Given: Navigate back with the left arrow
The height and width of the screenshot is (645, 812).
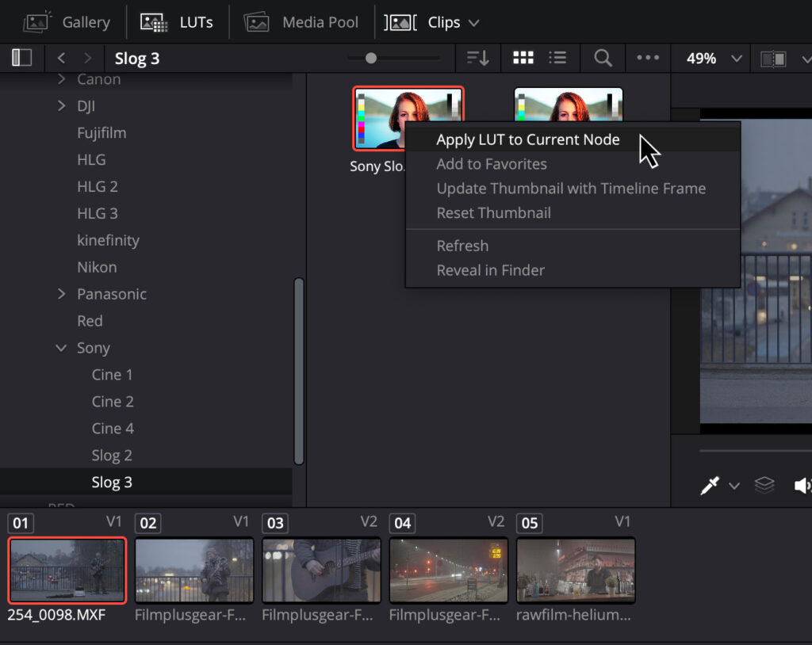Looking at the screenshot, I should (x=62, y=58).
